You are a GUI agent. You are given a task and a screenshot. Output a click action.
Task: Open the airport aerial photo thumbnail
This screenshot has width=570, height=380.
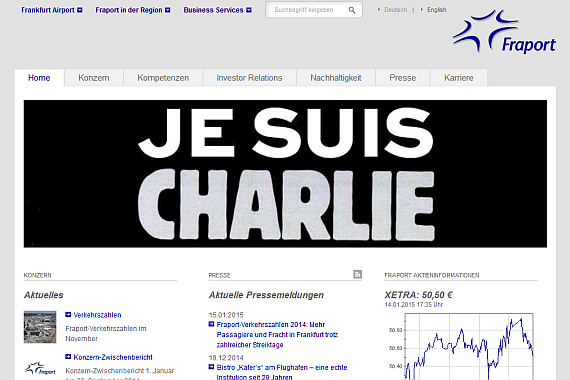40,327
